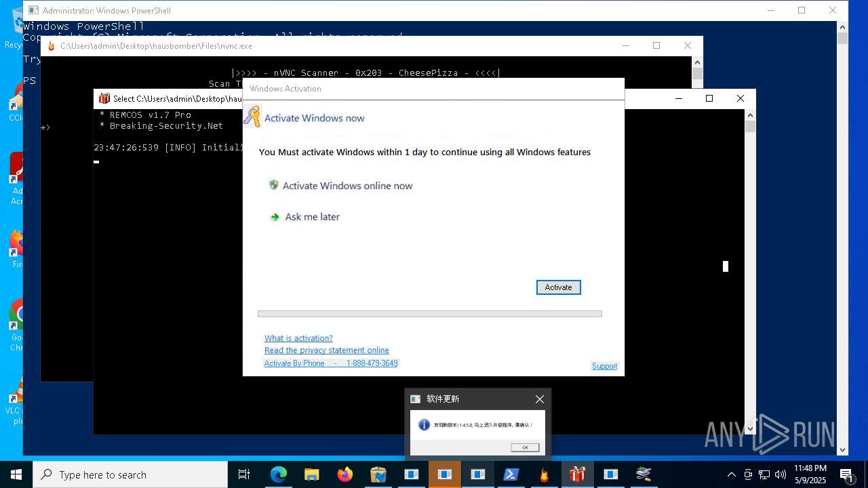The width and height of the screenshot is (868, 488).
Task: Click the nvnc.exe scroll-up arrow
Action: coord(697,62)
